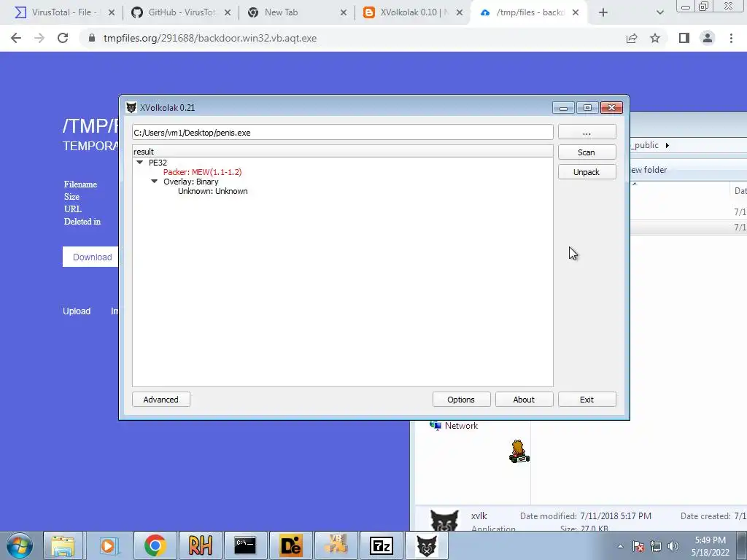Close the /tmp/files tab

[576, 13]
